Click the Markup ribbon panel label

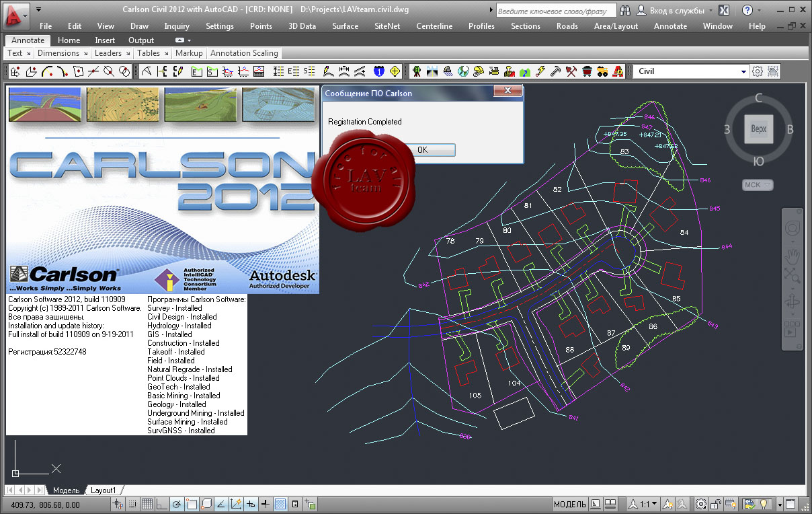(x=189, y=53)
